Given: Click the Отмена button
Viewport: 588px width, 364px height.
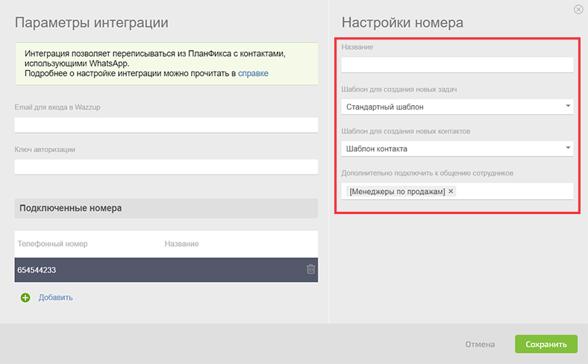Looking at the screenshot, I should click(480, 344).
